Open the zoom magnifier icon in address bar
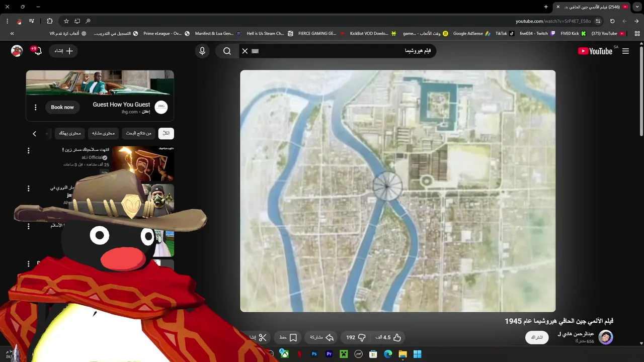The height and width of the screenshot is (362, 644). 88,21
